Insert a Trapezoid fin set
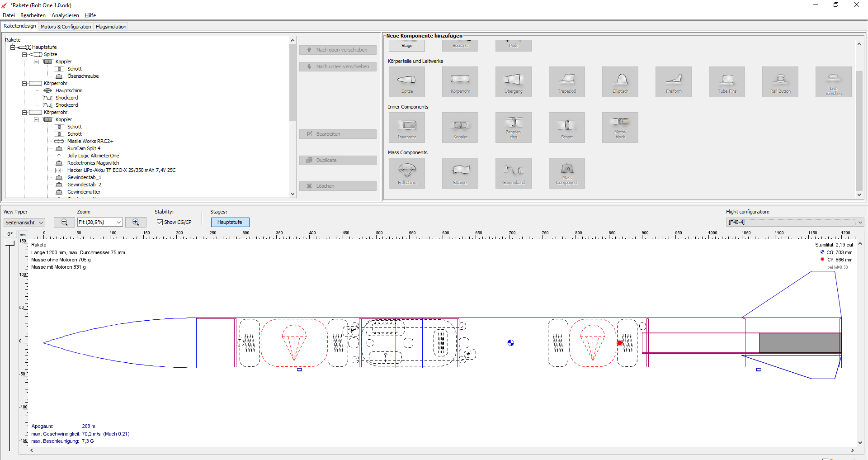The width and height of the screenshot is (868, 460). [x=566, y=82]
